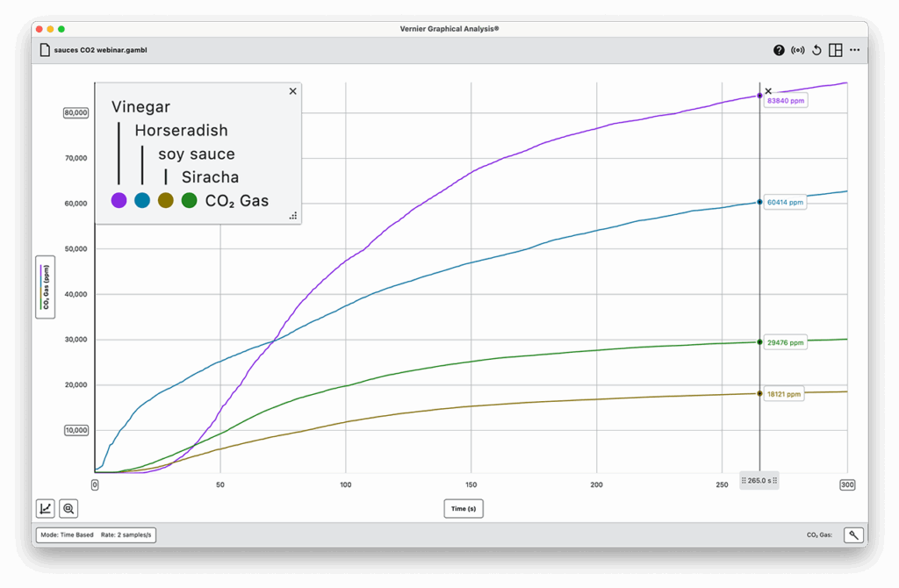Click the file icon beside sauces CO2 webinar.gambl

click(x=44, y=50)
